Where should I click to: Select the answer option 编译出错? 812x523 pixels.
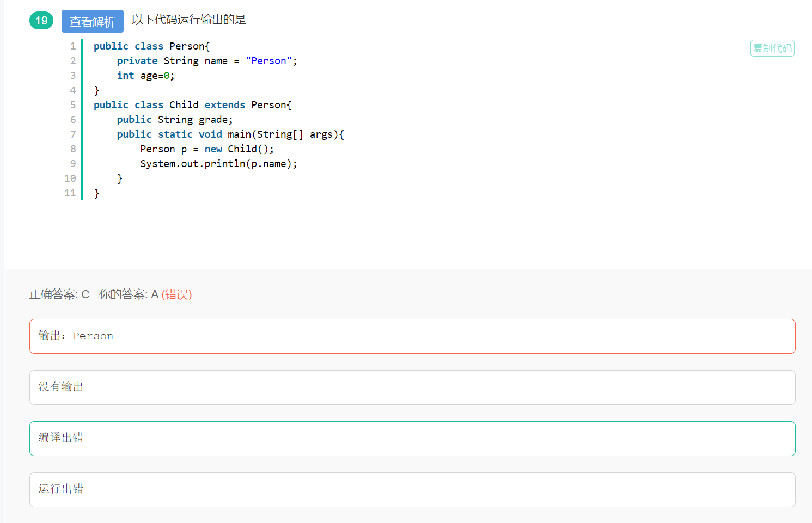pos(412,439)
